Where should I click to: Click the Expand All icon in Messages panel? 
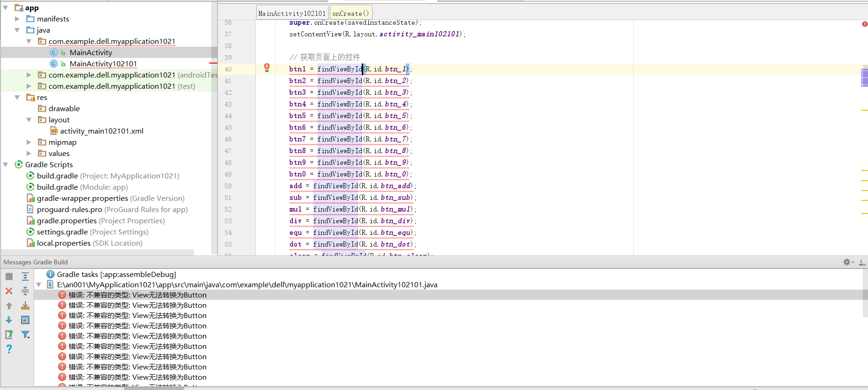(25, 277)
